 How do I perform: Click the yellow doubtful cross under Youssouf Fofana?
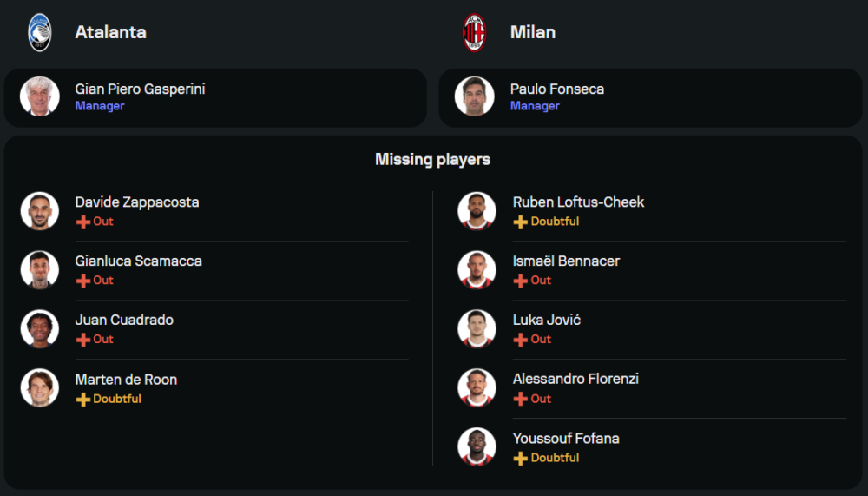coord(521,459)
